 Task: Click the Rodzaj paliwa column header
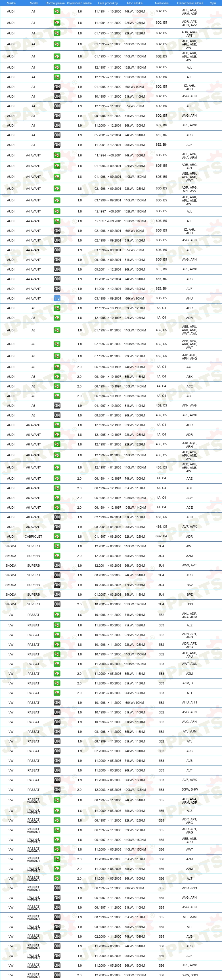(x=55, y=3)
